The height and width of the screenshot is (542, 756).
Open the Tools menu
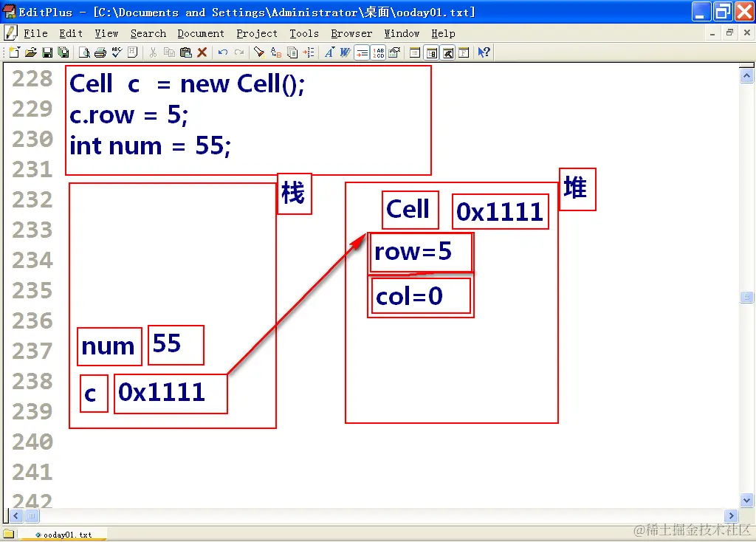coord(304,33)
